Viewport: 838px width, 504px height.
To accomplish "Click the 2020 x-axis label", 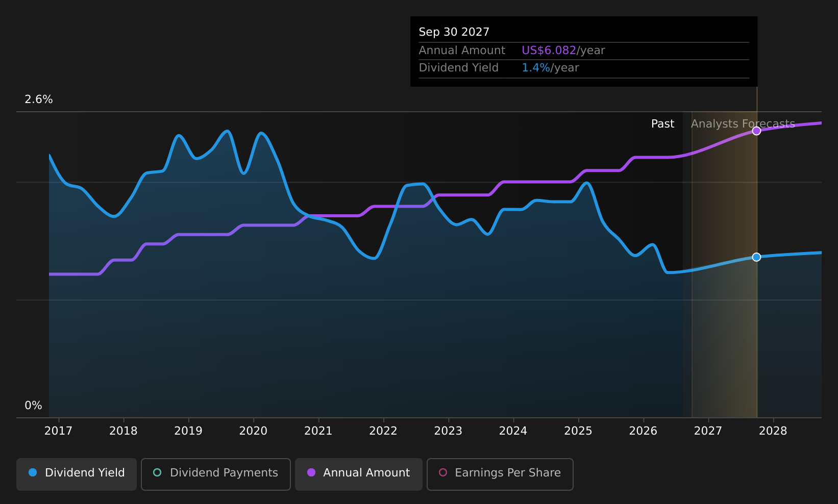I will pos(253,431).
